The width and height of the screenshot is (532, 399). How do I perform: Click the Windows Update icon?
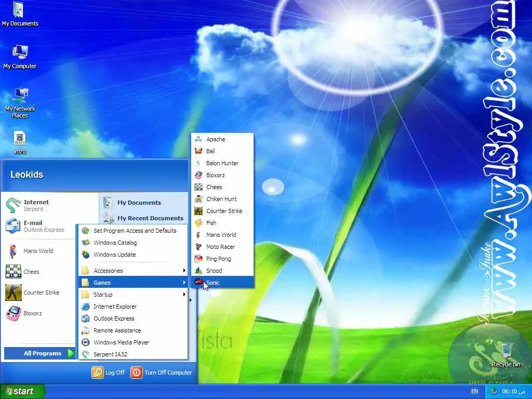pyautogui.click(x=86, y=255)
